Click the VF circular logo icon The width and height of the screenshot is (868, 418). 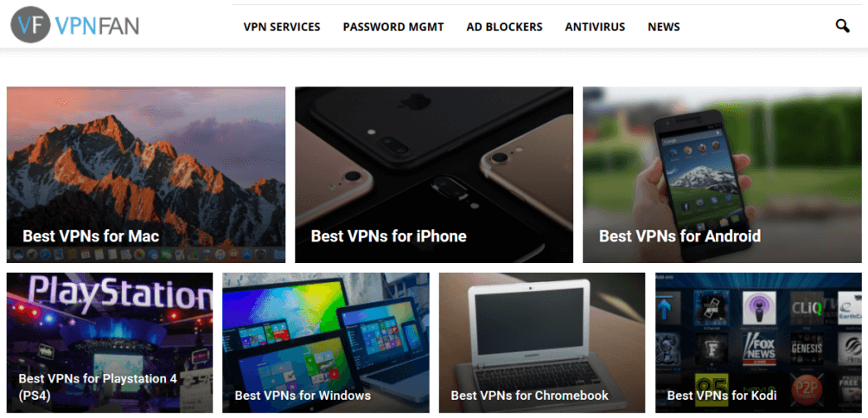click(30, 25)
